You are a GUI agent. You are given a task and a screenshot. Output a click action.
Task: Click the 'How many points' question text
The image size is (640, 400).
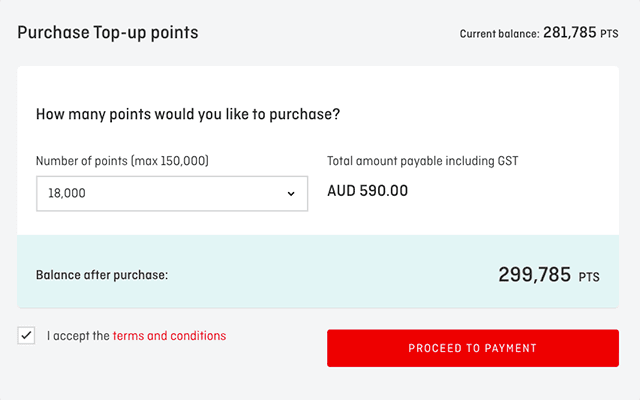click(x=188, y=114)
